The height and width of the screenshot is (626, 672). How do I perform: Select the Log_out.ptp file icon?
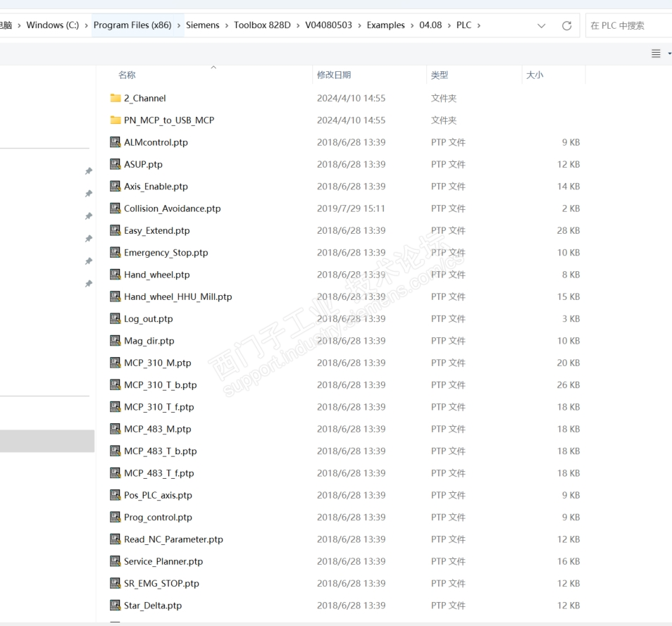click(116, 319)
